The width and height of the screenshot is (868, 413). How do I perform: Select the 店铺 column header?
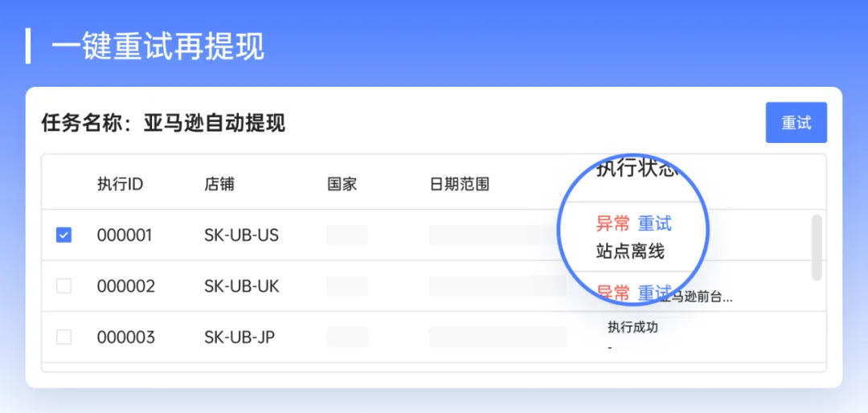pyautogui.click(x=219, y=184)
